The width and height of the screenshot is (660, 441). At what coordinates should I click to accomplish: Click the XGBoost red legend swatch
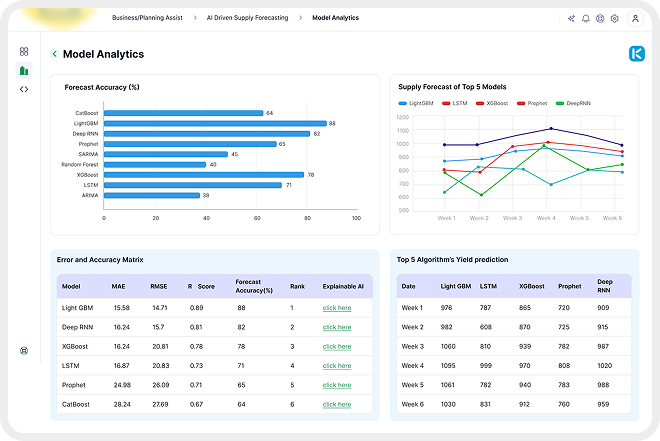pos(480,103)
